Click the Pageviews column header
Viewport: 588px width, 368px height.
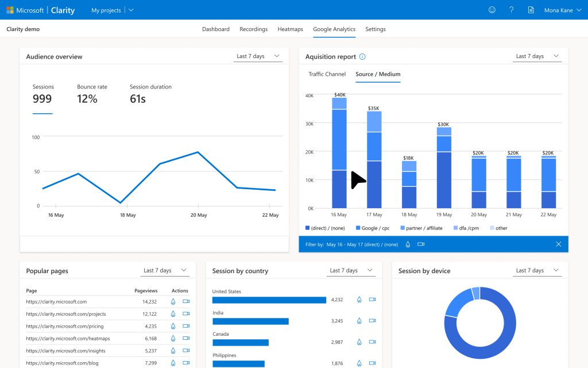146,290
